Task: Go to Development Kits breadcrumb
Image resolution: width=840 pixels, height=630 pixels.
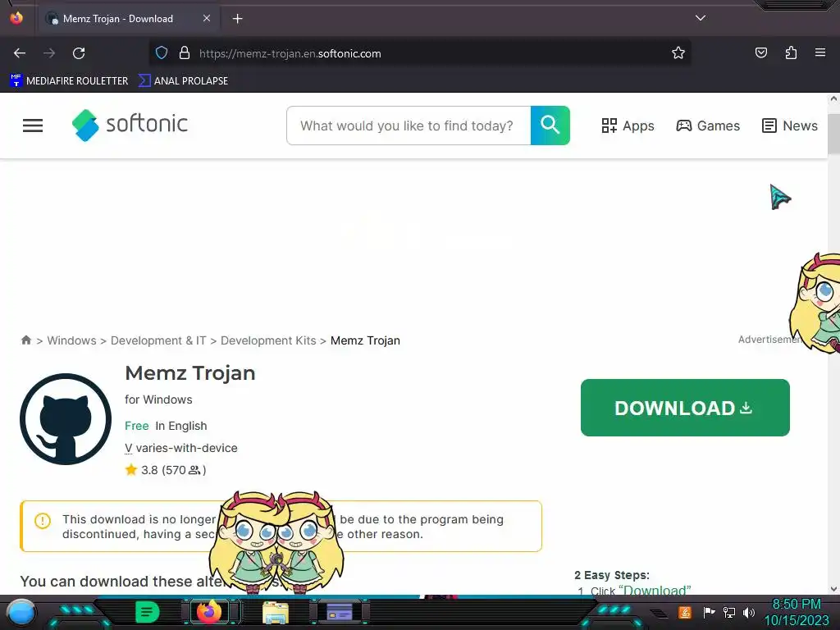Action: point(268,340)
